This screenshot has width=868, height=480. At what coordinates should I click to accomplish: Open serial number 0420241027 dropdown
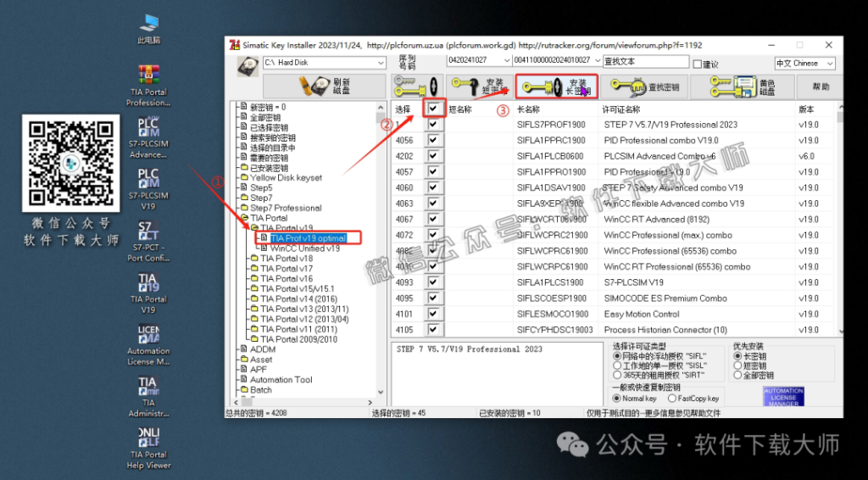point(507,60)
